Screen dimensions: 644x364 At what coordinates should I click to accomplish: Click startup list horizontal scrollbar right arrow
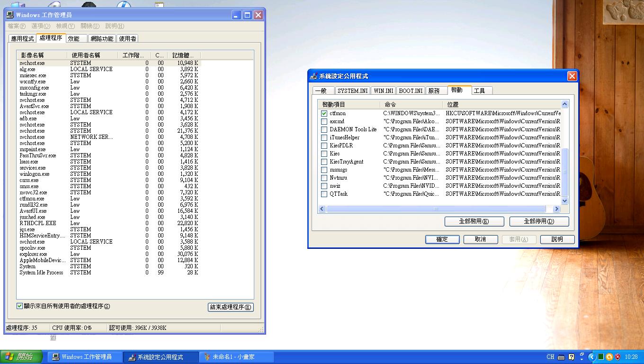(x=556, y=209)
